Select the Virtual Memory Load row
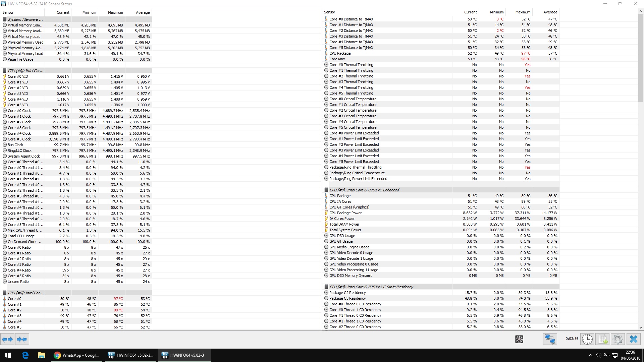Screen dimensions: 644x362 click(x=76, y=37)
